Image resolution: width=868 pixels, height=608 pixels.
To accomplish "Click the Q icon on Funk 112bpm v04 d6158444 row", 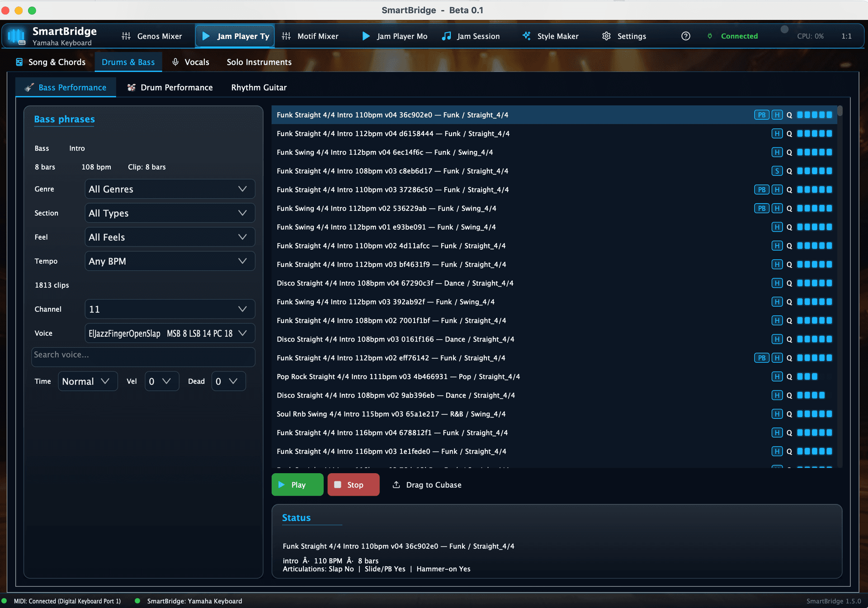I will click(x=789, y=134).
